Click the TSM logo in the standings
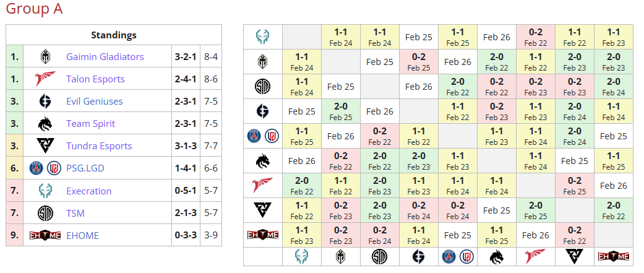Image resolution: width=644 pixels, height=273 pixels. pos(45,213)
